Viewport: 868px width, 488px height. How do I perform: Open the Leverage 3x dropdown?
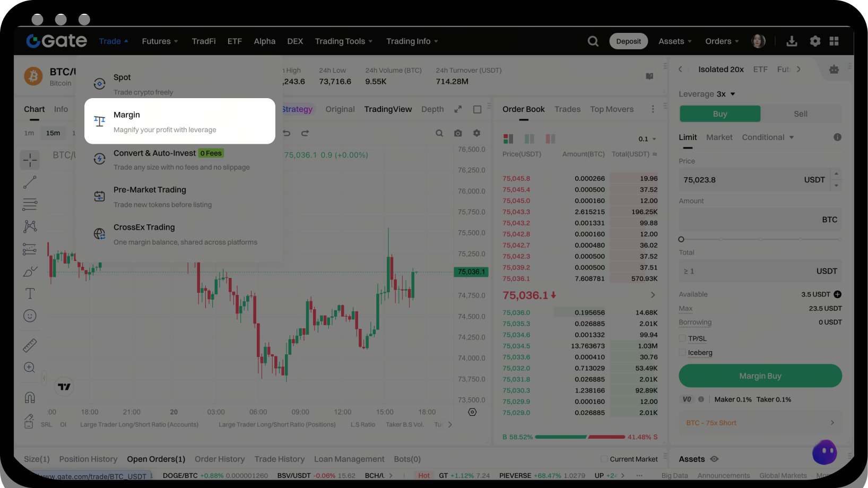point(707,94)
